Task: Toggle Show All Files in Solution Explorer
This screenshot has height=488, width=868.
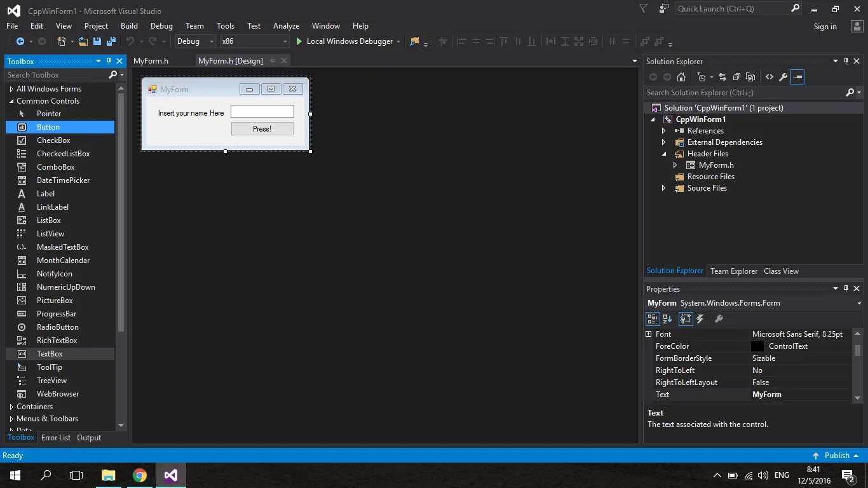Action: pyautogui.click(x=750, y=77)
